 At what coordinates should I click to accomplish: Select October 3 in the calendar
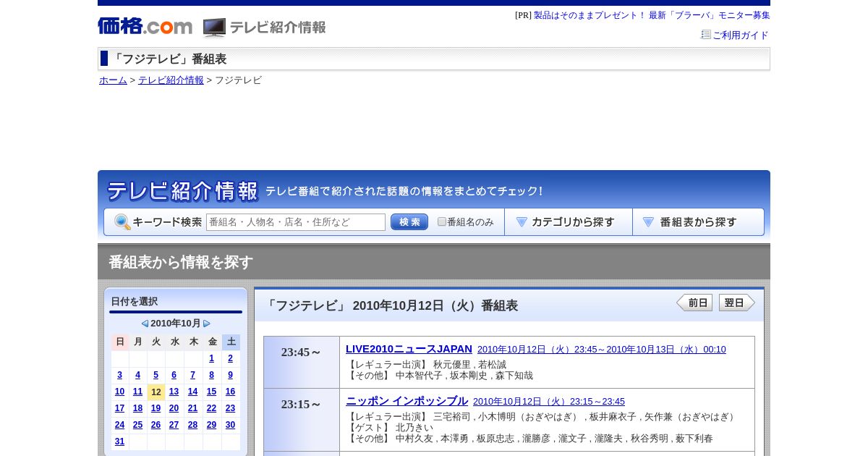tap(119, 375)
